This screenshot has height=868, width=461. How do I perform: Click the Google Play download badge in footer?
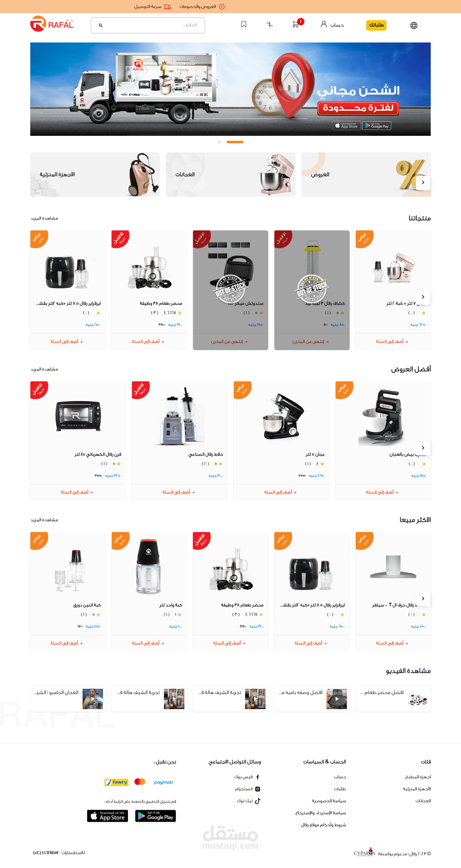[155, 816]
